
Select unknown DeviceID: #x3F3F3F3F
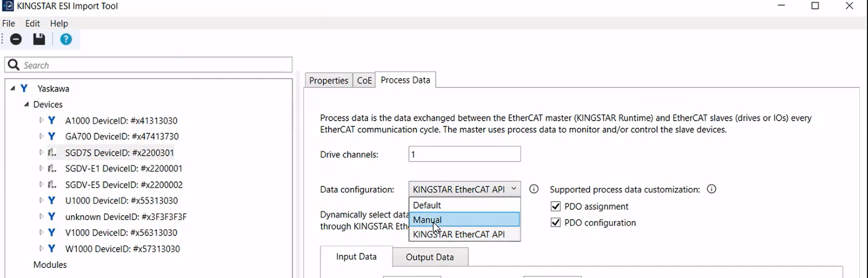click(x=126, y=217)
